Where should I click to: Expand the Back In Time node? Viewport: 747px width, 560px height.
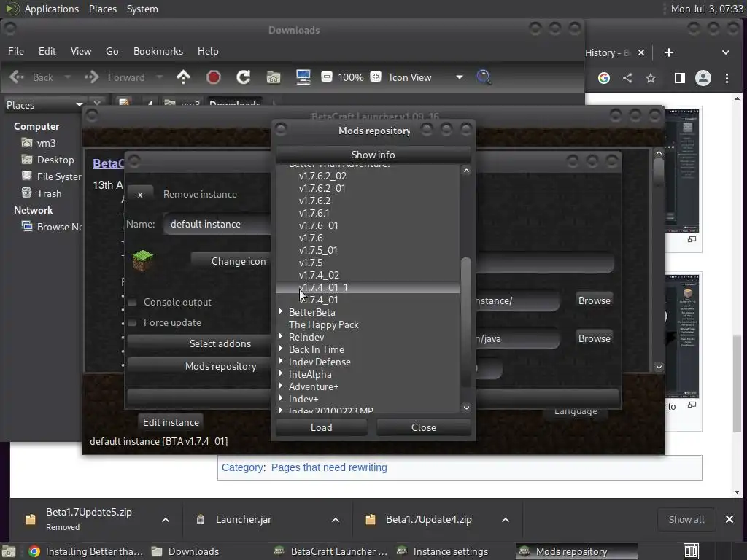click(x=281, y=349)
